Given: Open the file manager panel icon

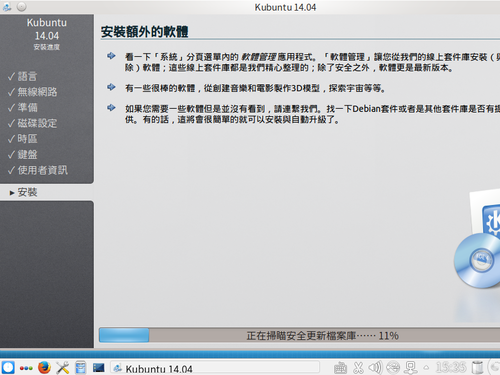Looking at the screenshot, I should point(80,368).
